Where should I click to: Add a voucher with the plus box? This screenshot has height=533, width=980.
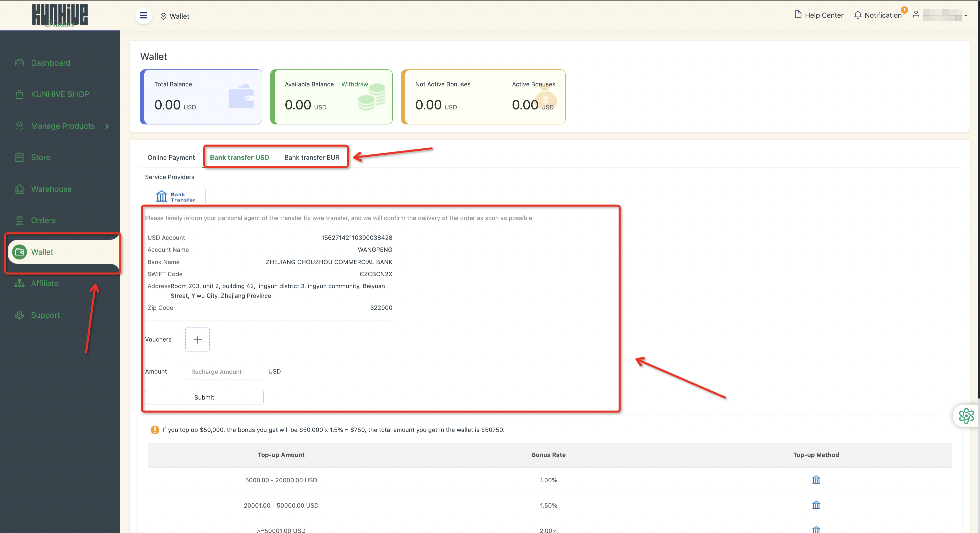(x=197, y=339)
